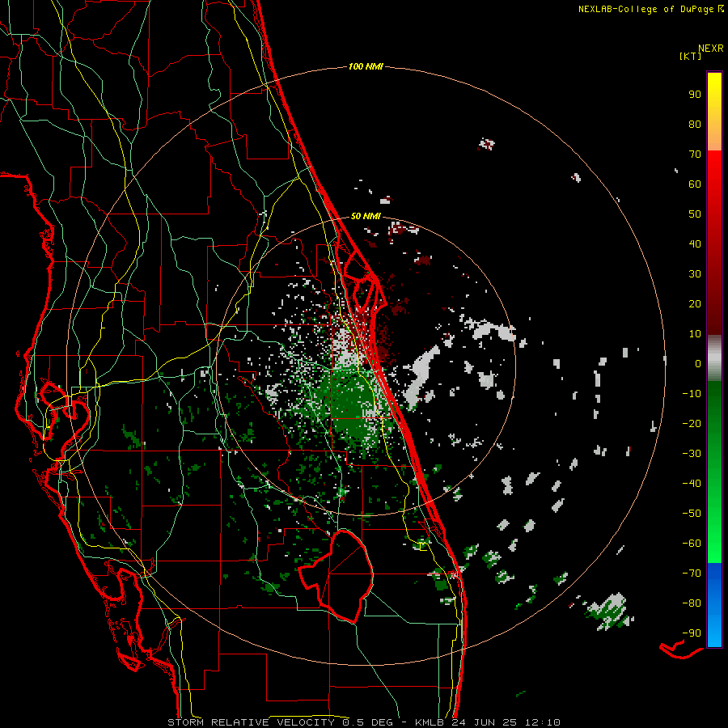The height and width of the screenshot is (728, 728).
Task: Click the 10 value on velocity scale
Action: coord(695,334)
